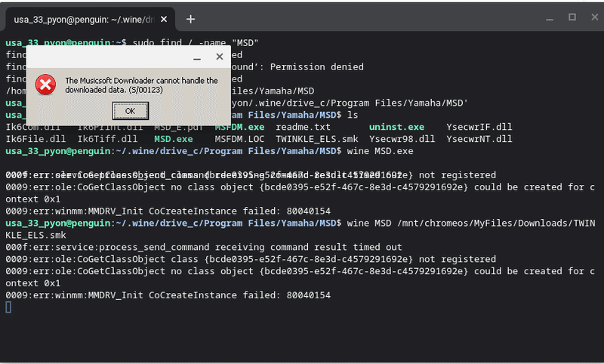This screenshot has height=364, width=604.
Task: Click MSFDM.LOC in the file listing
Action: (239, 139)
